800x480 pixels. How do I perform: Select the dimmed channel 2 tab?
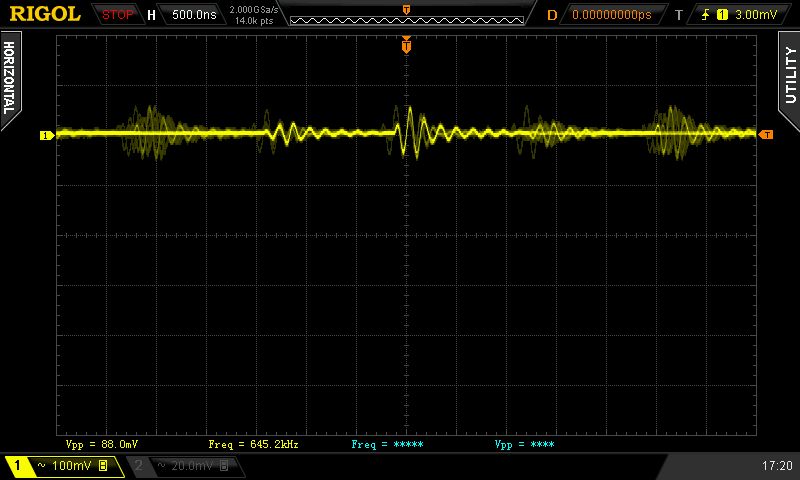coord(138,466)
